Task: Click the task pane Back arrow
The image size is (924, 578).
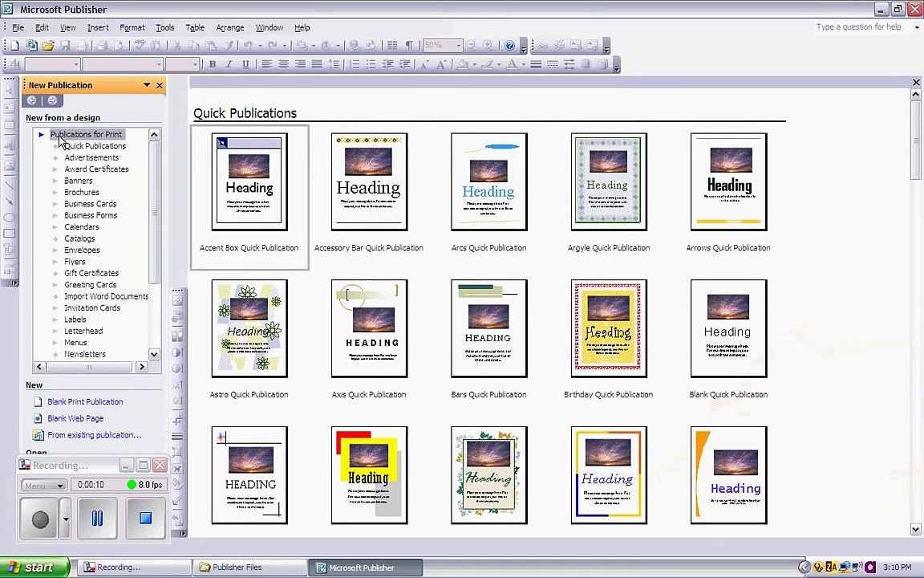Action: (x=32, y=100)
